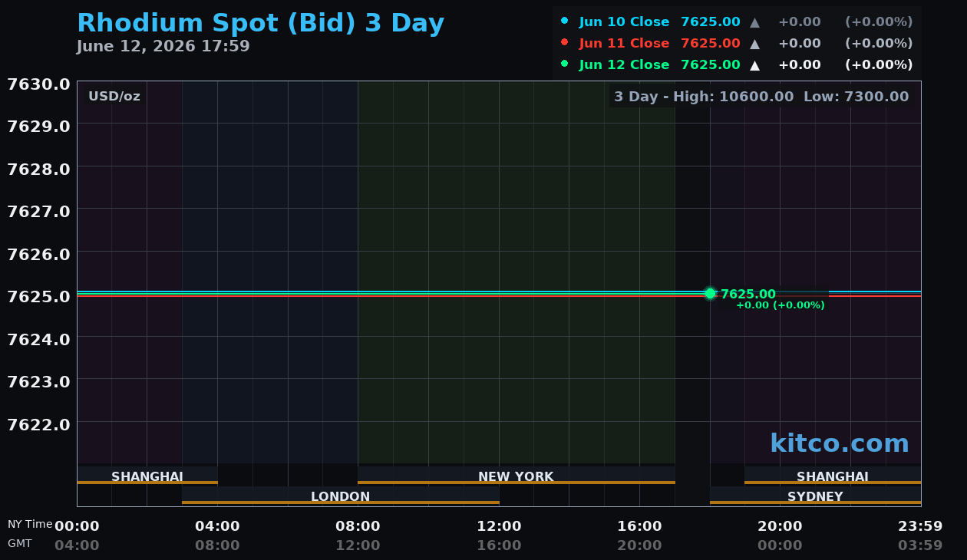Click the NY time 23:59 x-axis label
Viewport: 967px width, 560px height.
coord(920,526)
